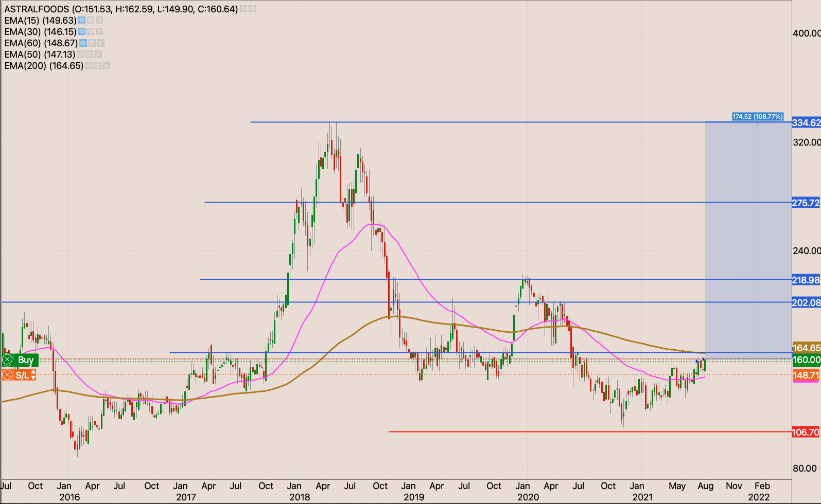Open ASTRALFOODS chart settings gear
This screenshot has width=821, height=504.
coord(252,9)
